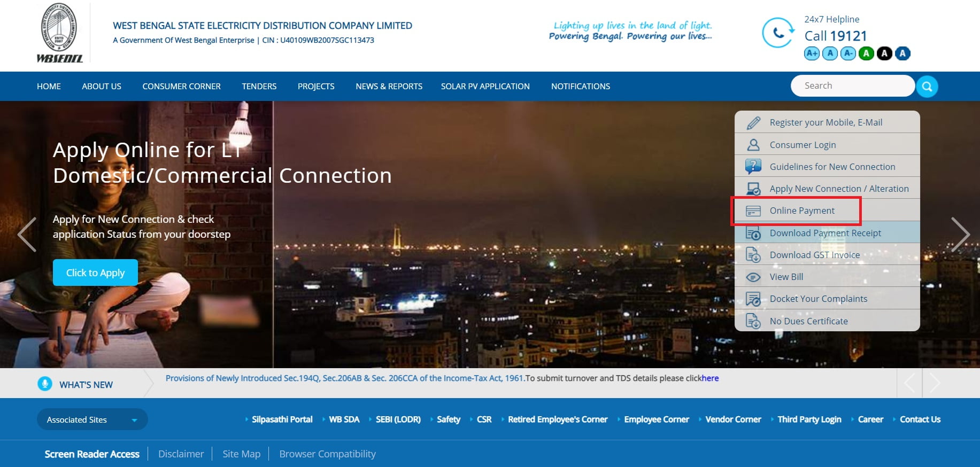Open the SOLAR PV APPLICATION menu
Image resolution: width=980 pixels, height=467 pixels.
click(485, 87)
